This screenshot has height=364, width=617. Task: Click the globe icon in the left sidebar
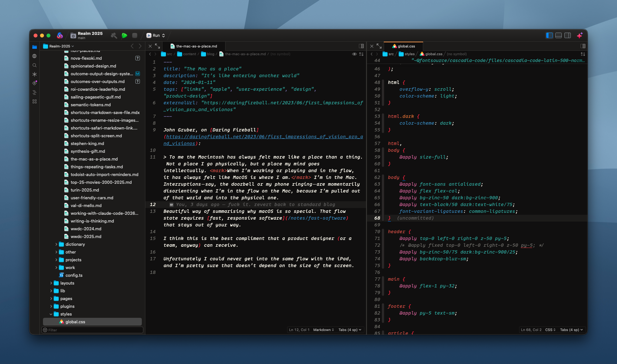pyautogui.click(x=35, y=56)
